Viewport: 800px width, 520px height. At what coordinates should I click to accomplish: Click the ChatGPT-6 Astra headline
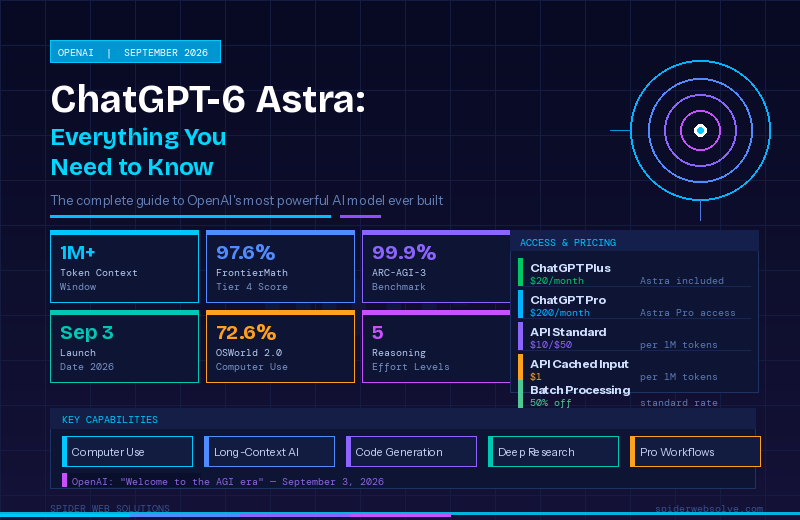tap(208, 99)
